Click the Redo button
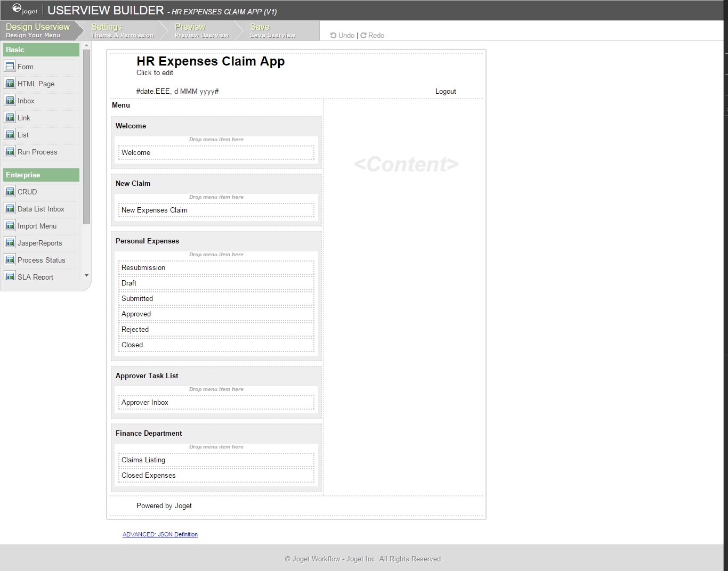 [373, 36]
